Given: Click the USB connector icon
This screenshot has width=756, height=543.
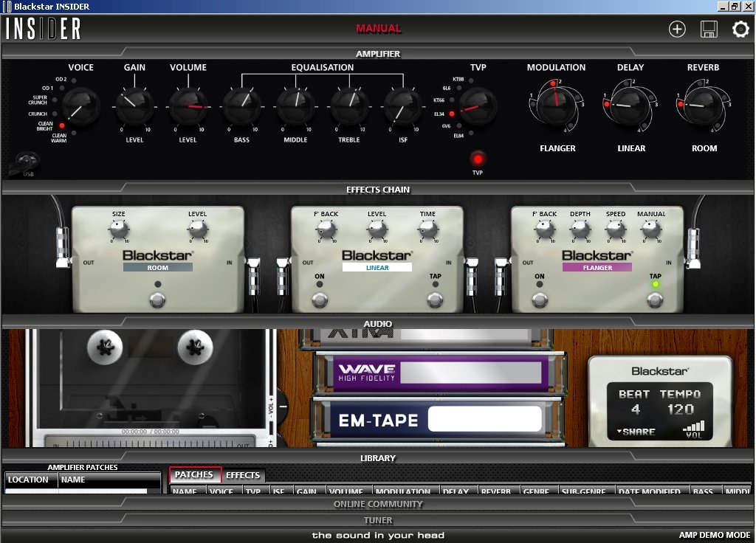Looking at the screenshot, I should coord(27,163).
